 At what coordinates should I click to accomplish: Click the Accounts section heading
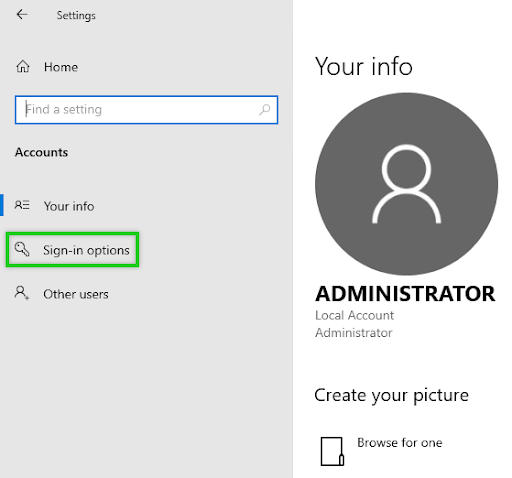pos(42,152)
